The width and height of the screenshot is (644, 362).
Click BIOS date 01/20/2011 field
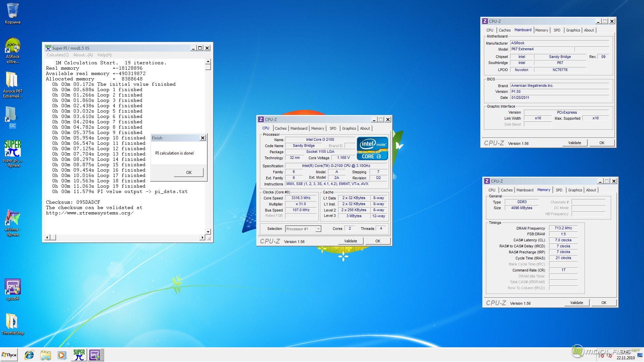pos(559,98)
